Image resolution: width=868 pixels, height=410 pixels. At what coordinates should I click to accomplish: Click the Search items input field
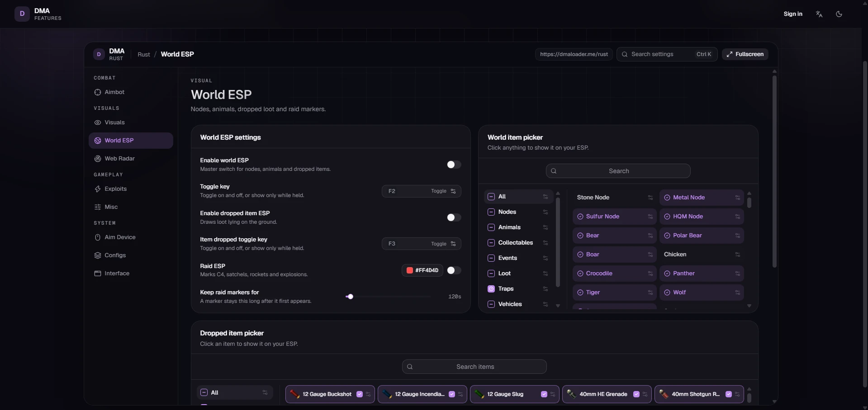[474, 367]
